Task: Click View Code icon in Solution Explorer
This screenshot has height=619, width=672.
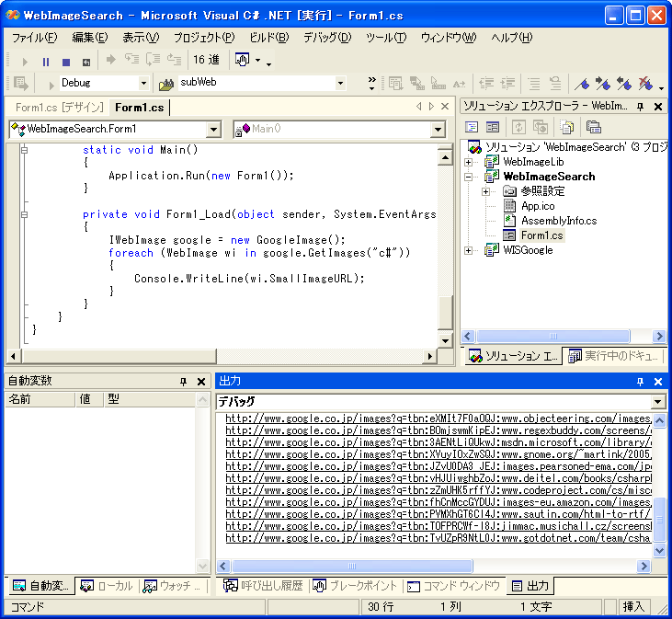Action: pos(472,127)
